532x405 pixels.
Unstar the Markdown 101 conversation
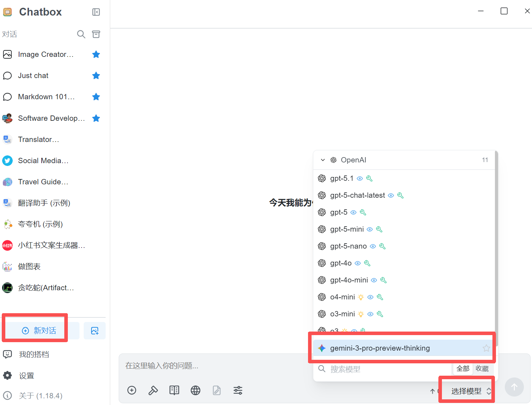pos(96,97)
